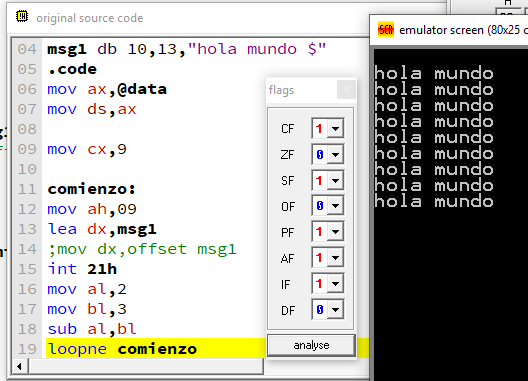Click the emulator screen SCR icon
The height and width of the screenshot is (381, 528).
[x=386, y=30]
